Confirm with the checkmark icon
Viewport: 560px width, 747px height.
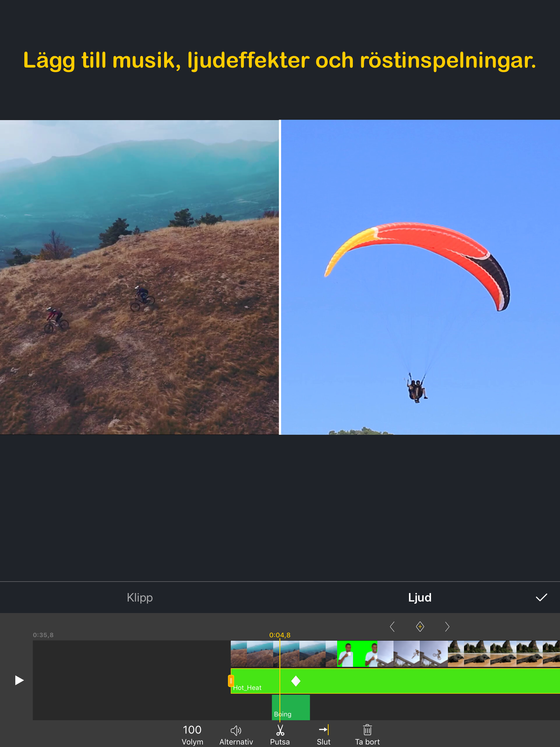541,597
